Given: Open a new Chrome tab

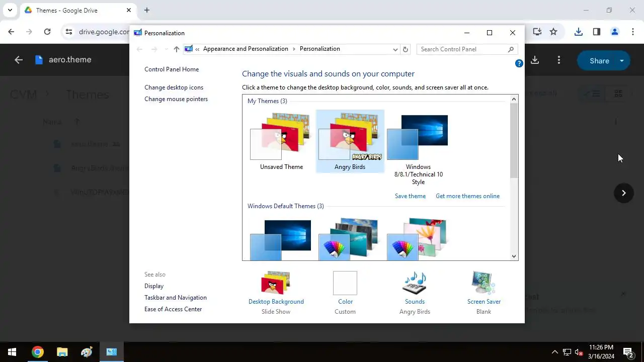Looking at the screenshot, I should click(147, 10).
